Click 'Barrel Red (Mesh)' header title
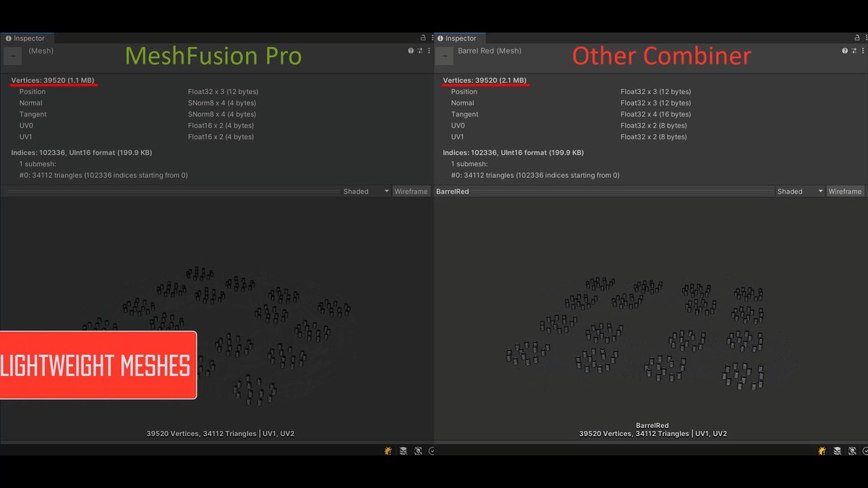 (490, 51)
